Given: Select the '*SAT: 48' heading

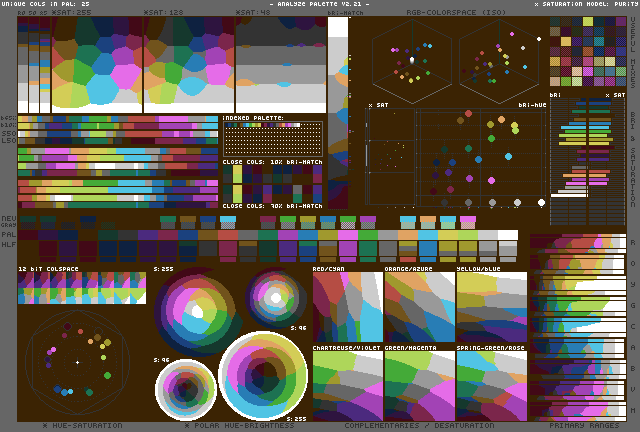Looking at the screenshot, I should [x=253, y=12].
